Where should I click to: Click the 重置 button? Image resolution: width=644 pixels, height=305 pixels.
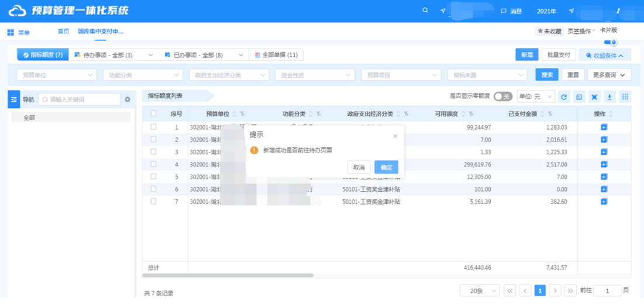coord(573,75)
